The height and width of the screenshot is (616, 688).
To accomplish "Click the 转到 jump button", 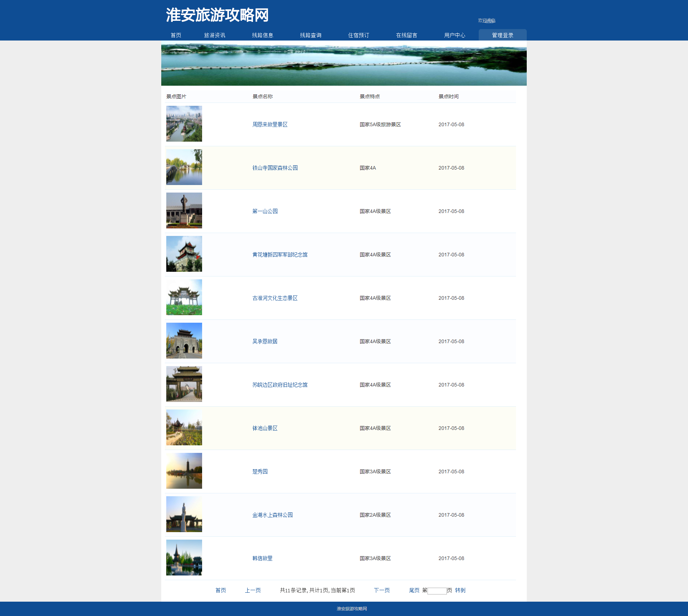I will (460, 590).
